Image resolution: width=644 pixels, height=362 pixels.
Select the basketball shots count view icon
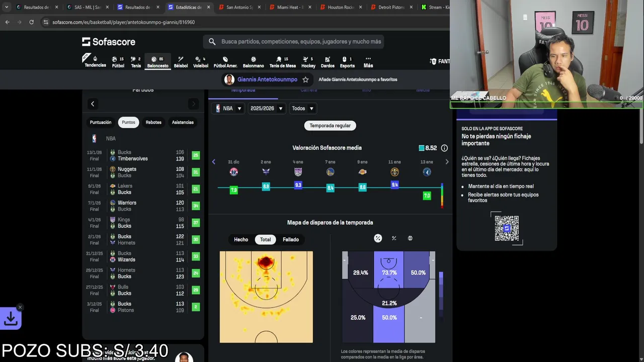tap(410, 238)
